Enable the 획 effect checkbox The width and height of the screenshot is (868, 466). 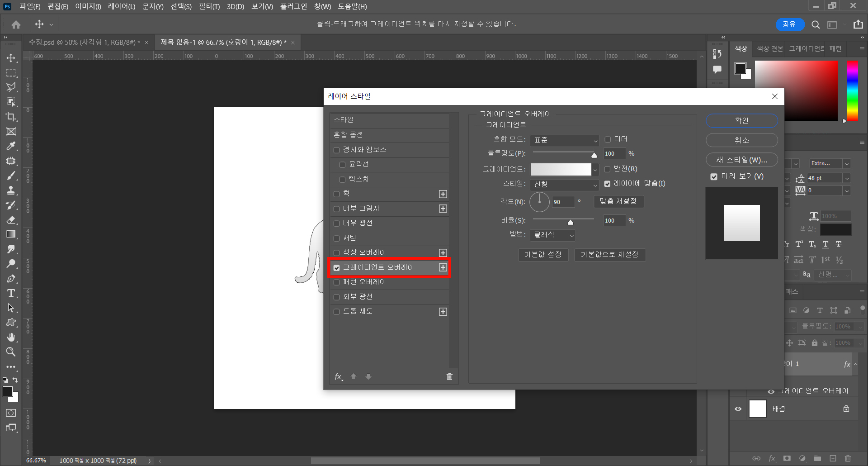[336, 194]
